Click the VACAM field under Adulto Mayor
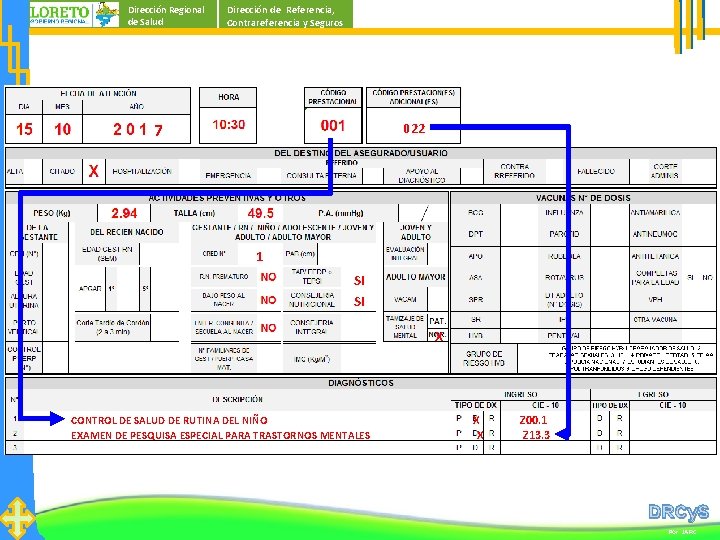 pos(437,299)
